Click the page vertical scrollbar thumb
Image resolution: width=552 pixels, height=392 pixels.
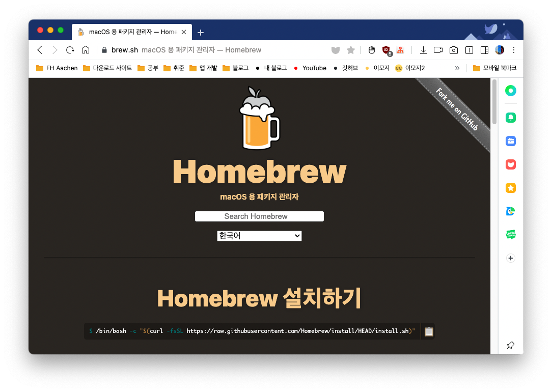pyautogui.click(x=494, y=102)
